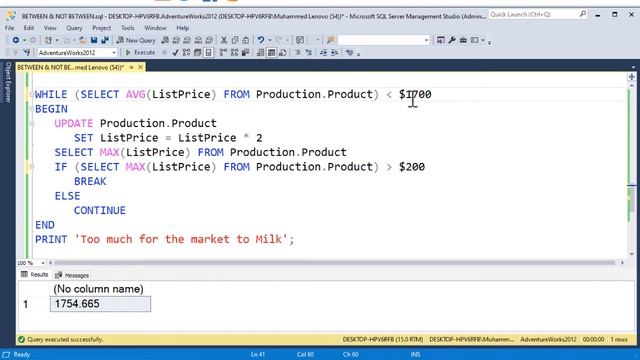640x360 pixels.
Task: Toggle IntelliSense Enabled button
Action: [x=208, y=53]
